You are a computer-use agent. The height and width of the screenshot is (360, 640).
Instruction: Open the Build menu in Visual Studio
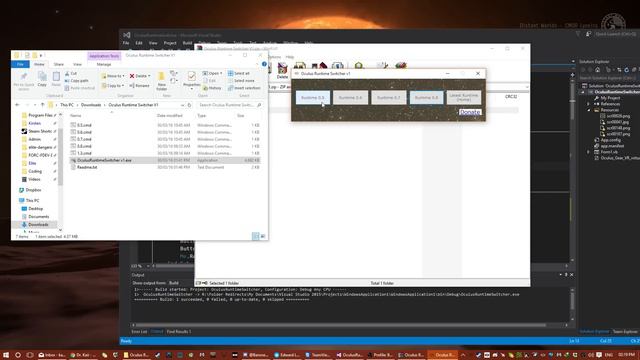187,43
